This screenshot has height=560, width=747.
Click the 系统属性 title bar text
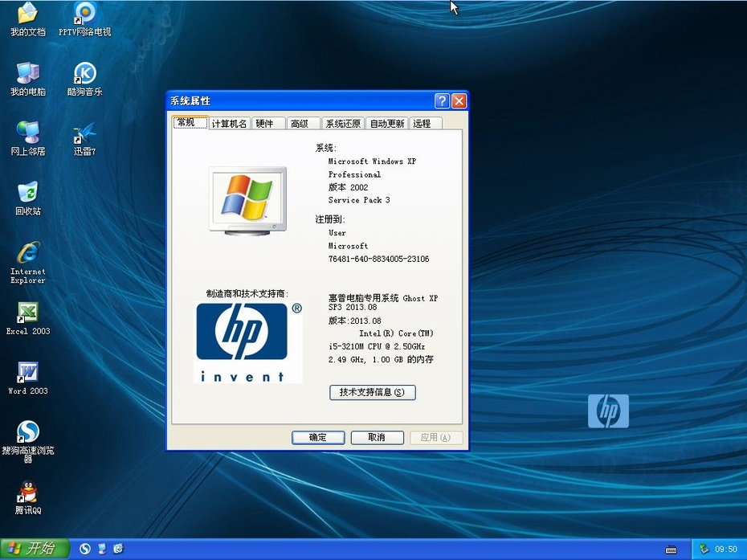(x=190, y=100)
